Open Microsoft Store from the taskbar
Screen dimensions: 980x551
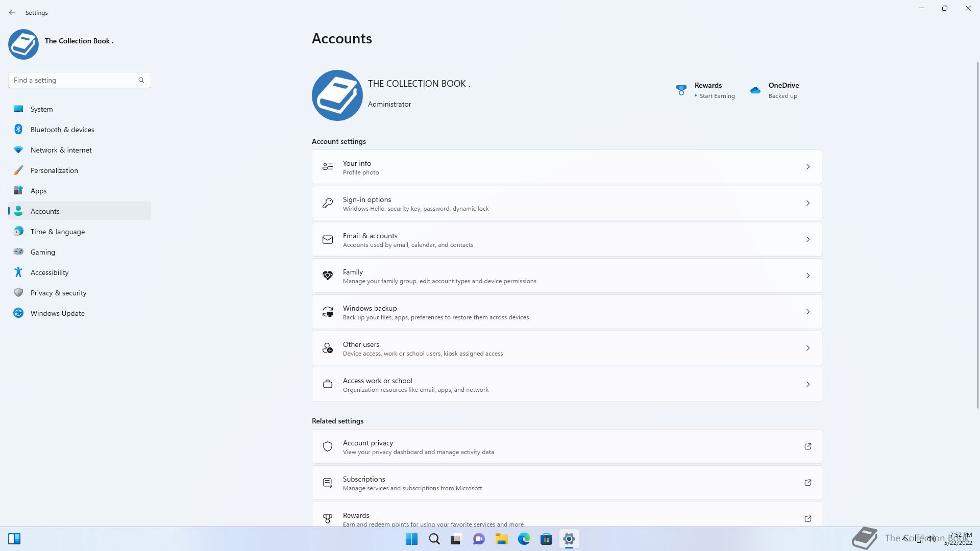pyautogui.click(x=546, y=539)
